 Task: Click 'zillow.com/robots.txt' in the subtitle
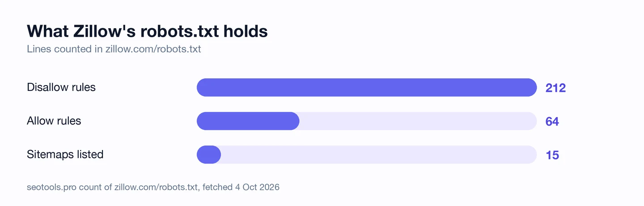click(x=153, y=49)
